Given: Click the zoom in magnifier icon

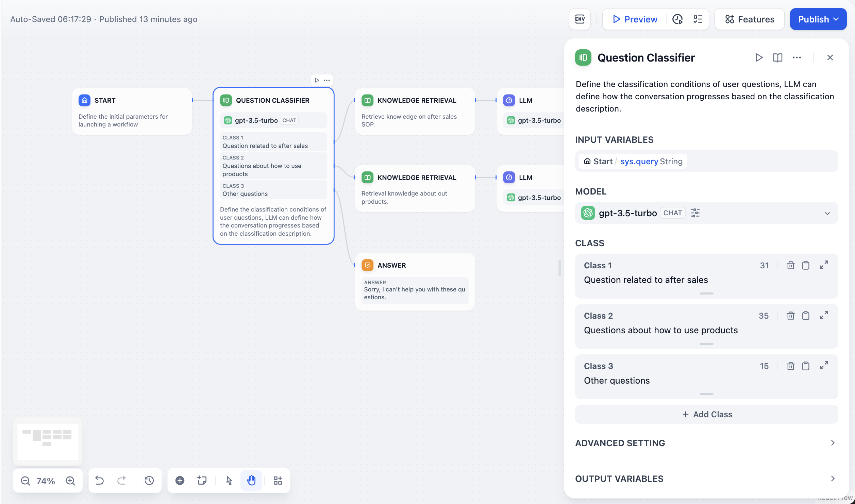Looking at the screenshot, I should coord(70,481).
